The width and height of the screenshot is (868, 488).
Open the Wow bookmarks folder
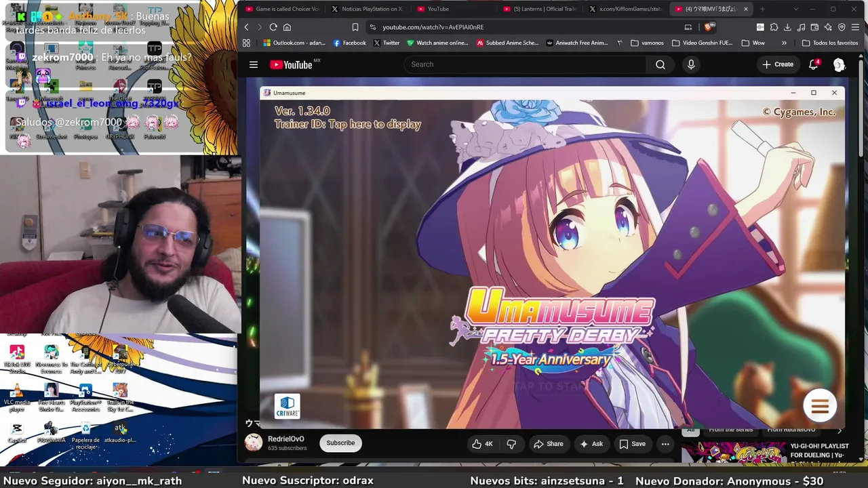pyautogui.click(x=753, y=43)
